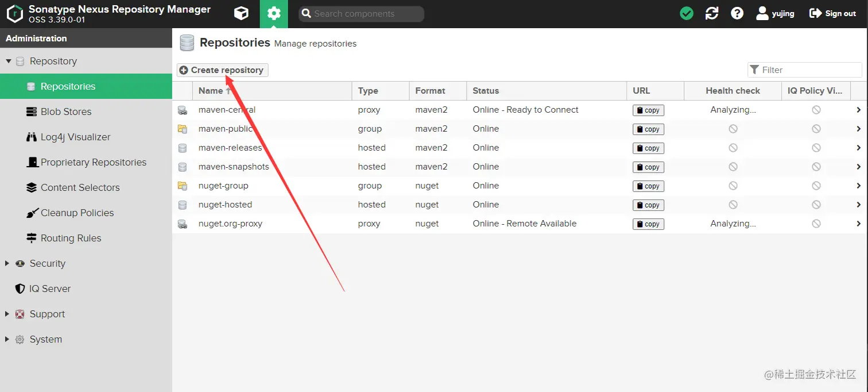This screenshot has width=868, height=392.
Task: Click maven-releases hosted database icon
Action: [183, 148]
